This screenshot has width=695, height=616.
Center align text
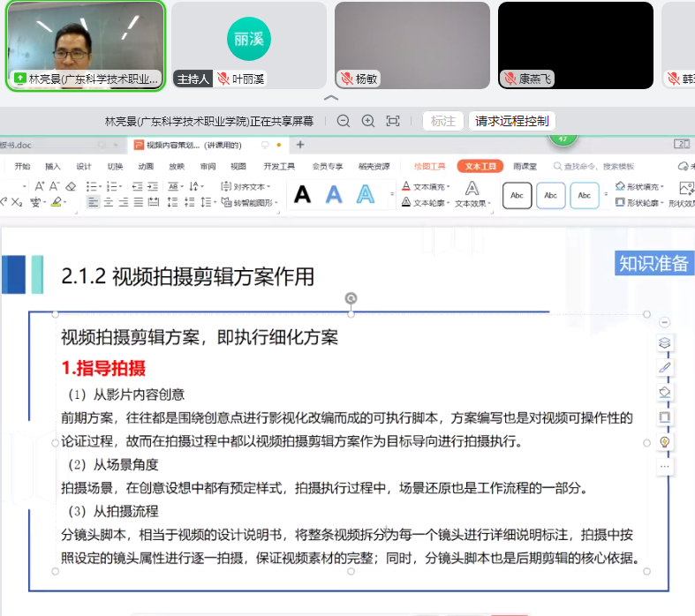coord(108,202)
